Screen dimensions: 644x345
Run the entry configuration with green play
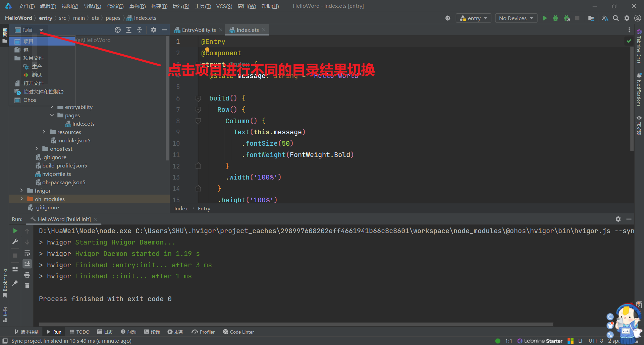click(x=545, y=18)
